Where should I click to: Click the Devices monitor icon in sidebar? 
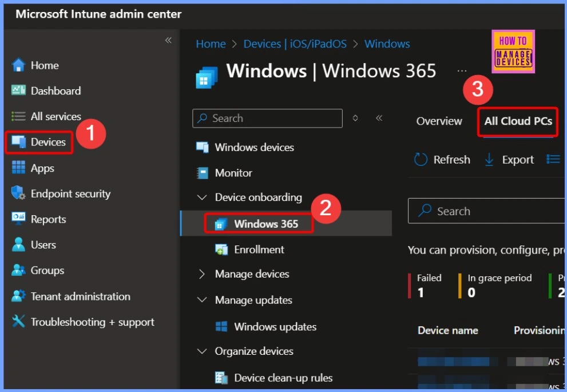(18, 142)
